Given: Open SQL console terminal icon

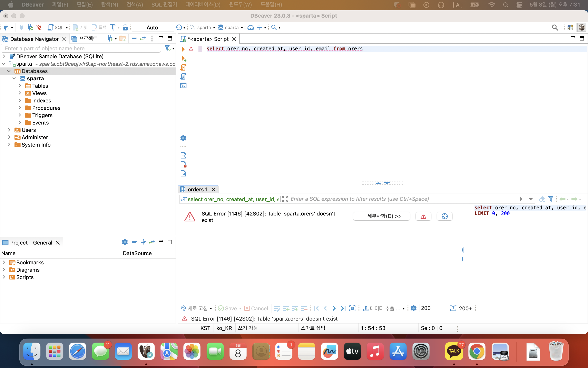Looking at the screenshot, I should pyautogui.click(x=184, y=85).
